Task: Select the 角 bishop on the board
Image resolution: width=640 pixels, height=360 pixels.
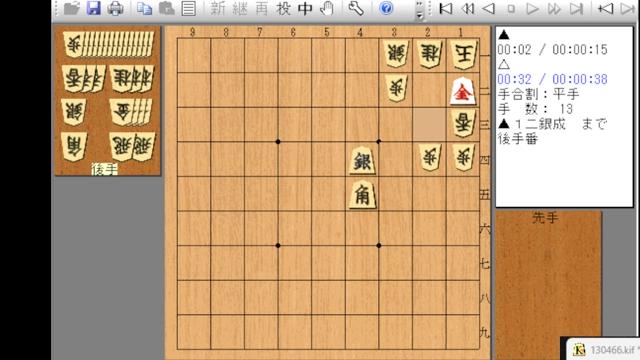Action: [x=362, y=195]
